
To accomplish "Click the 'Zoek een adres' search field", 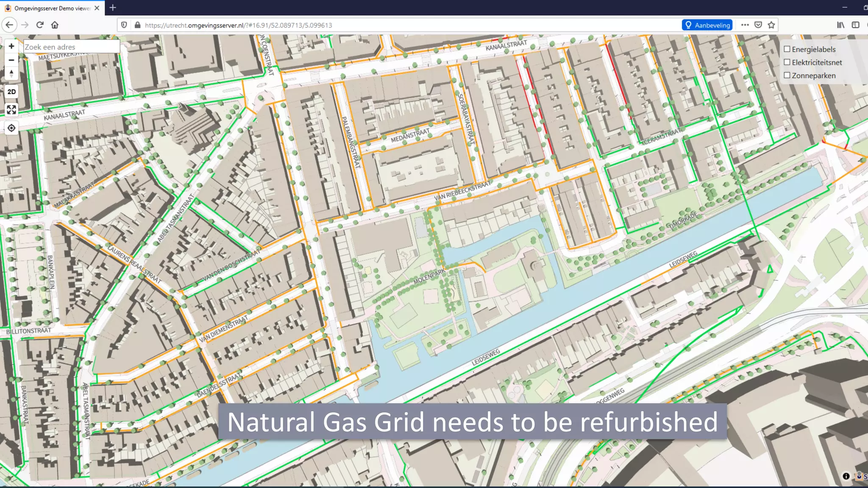I will [x=71, y=47].
